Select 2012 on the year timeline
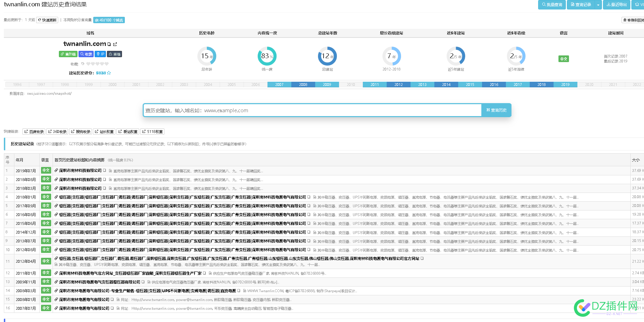This screenshot has height=322, width=644. pos(398,85)
